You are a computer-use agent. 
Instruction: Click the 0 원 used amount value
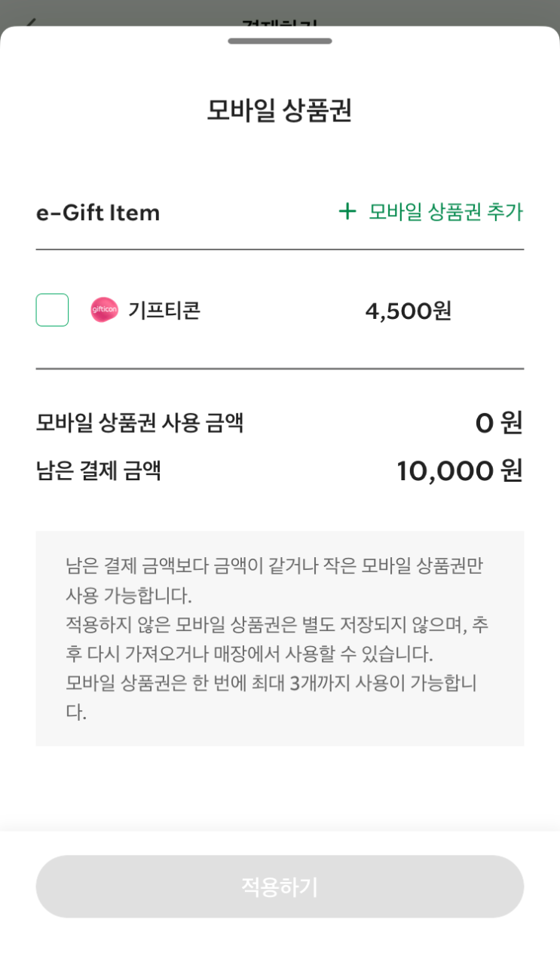coord(498,423)
